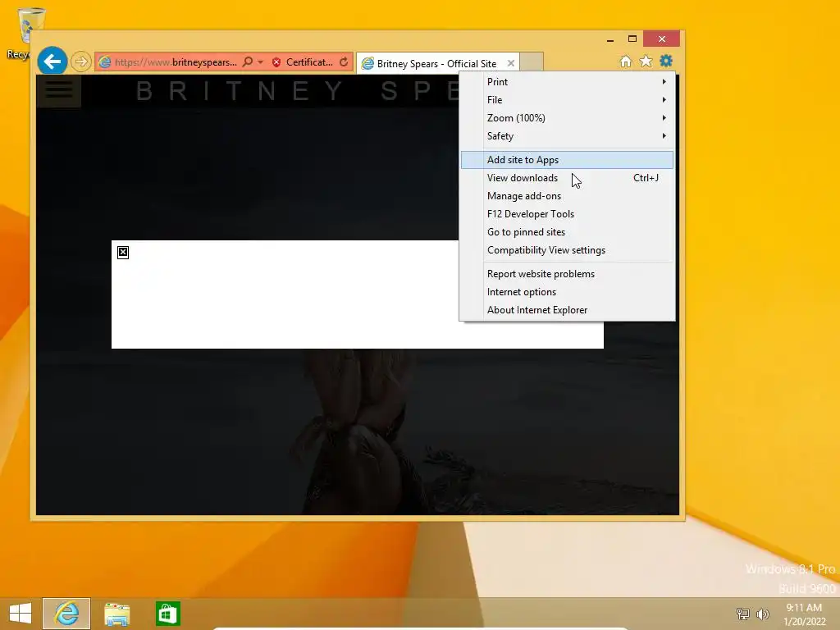Screen dimensions: 840x630
Task: Click the hamburger menu on Britney Spears page
Action: pos(59,90)
